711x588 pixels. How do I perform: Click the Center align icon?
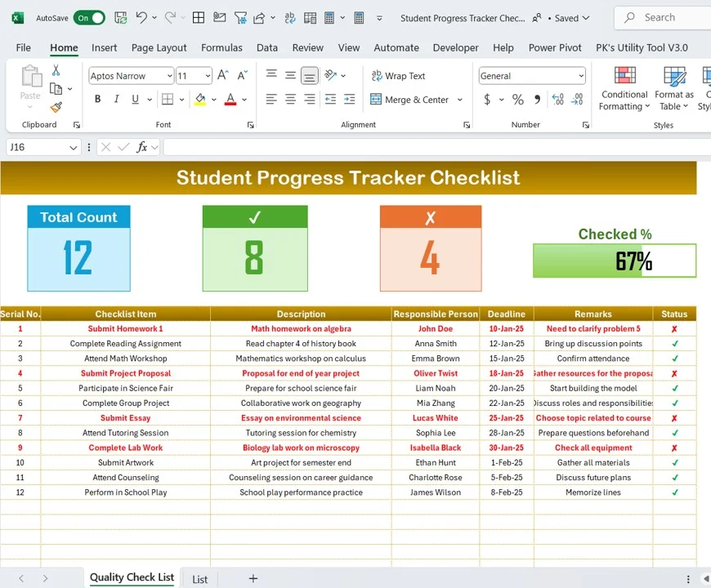coord(290,99)
